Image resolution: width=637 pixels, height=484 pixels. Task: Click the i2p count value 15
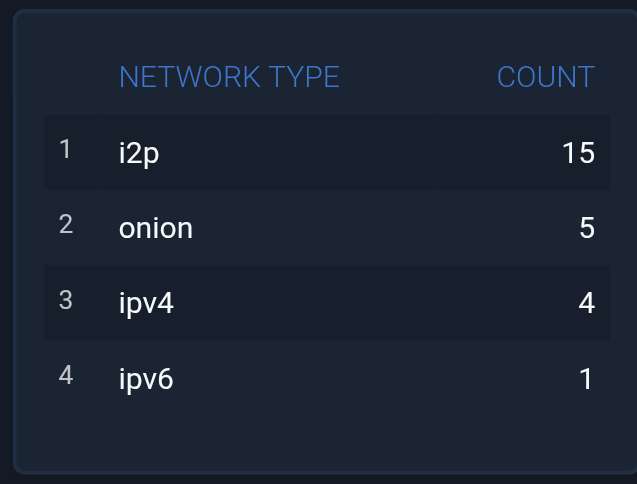pyautogui.click(x=578, y=152)
